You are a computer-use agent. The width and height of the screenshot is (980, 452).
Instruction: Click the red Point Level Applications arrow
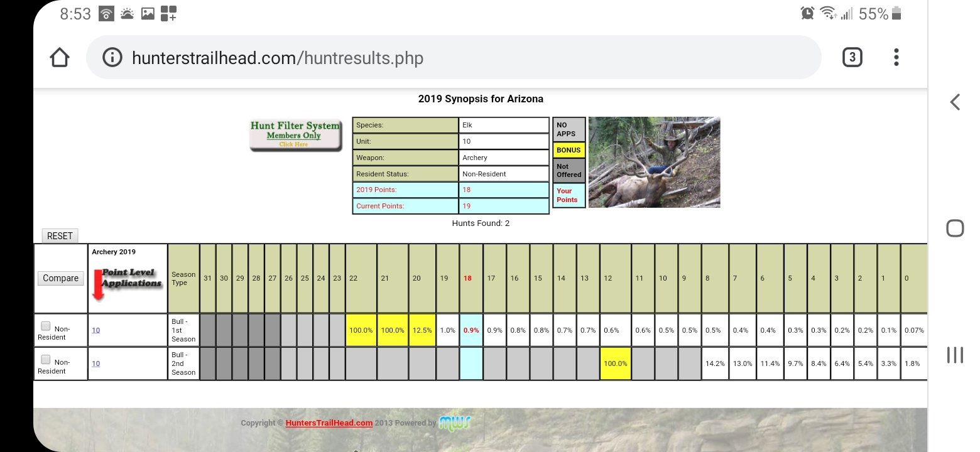pyautogui.click(x=98, y=285)
